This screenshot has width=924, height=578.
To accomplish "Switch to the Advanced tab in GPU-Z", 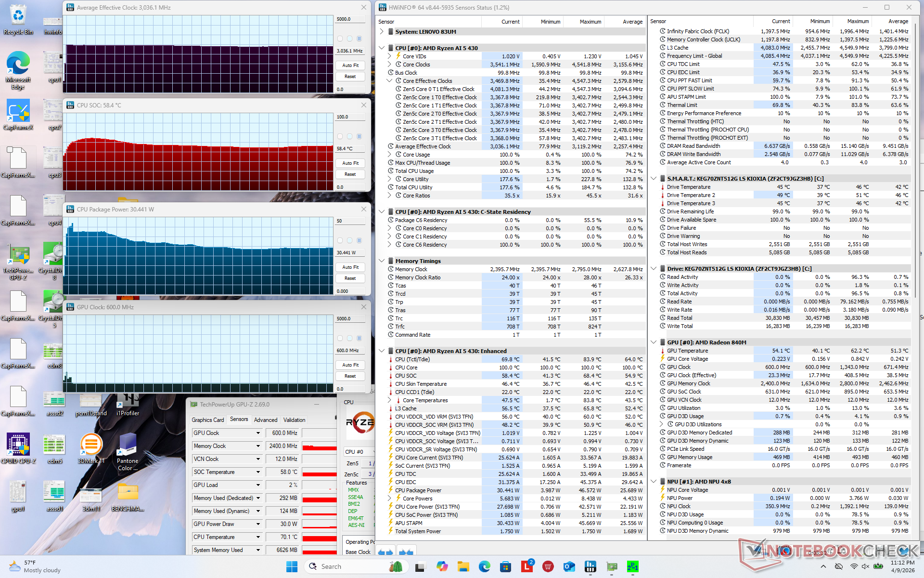I will pos(266,420).
